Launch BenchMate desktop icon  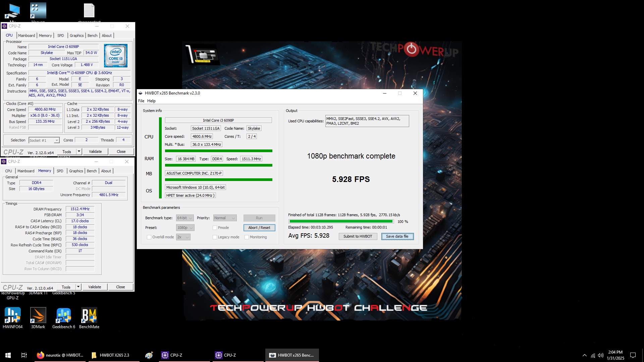click(x=89, y=318)
